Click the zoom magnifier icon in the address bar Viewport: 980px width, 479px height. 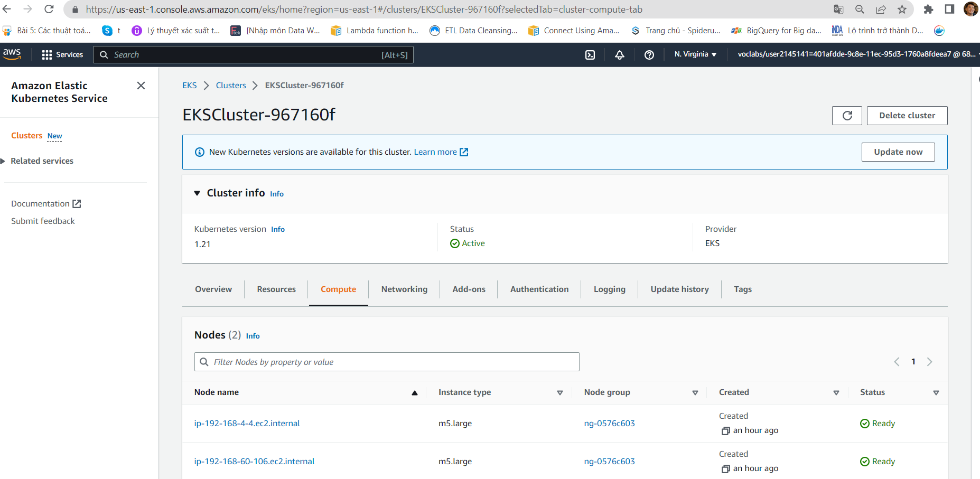860,9
